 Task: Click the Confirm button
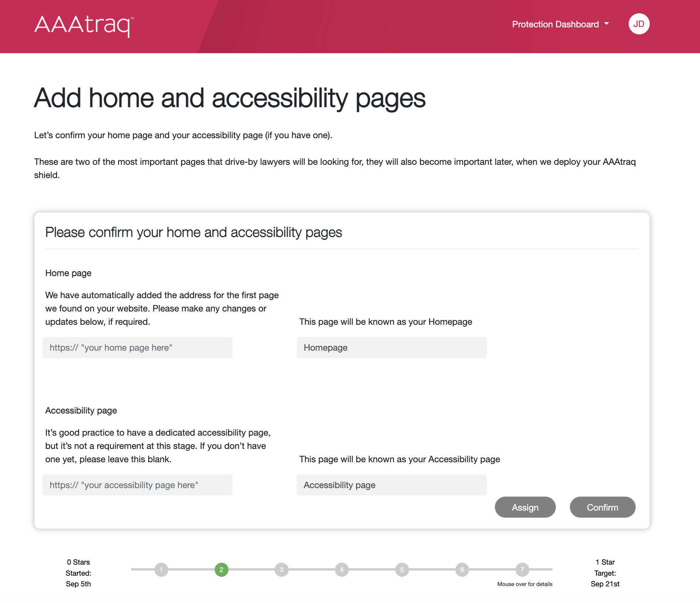click(602, 507)
